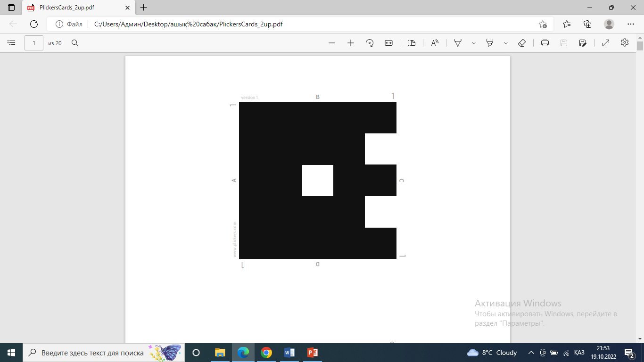View site information via Файл icon
This screenshot has height=362, width=644.
(69, 24)
